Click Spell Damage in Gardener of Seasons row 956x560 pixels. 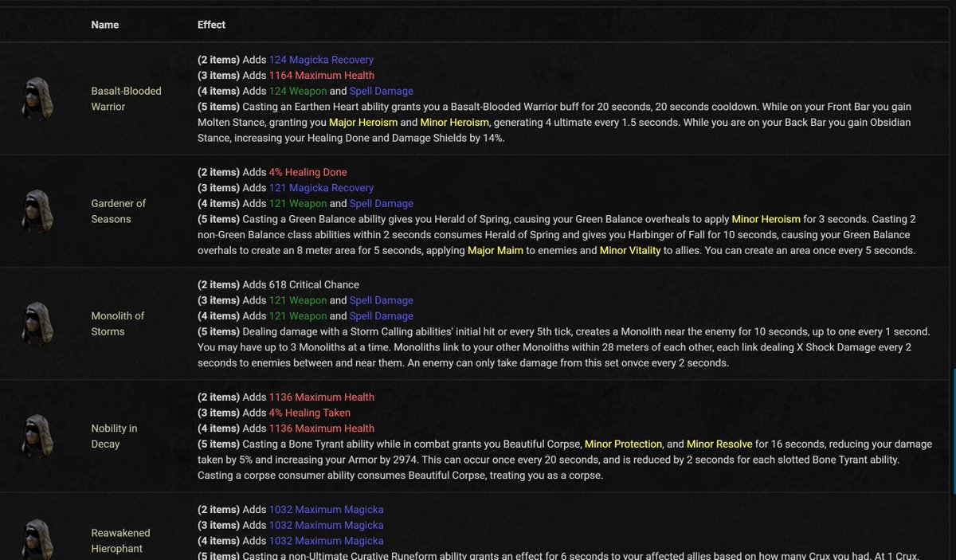pyautogui.click(x=382, y=204)
